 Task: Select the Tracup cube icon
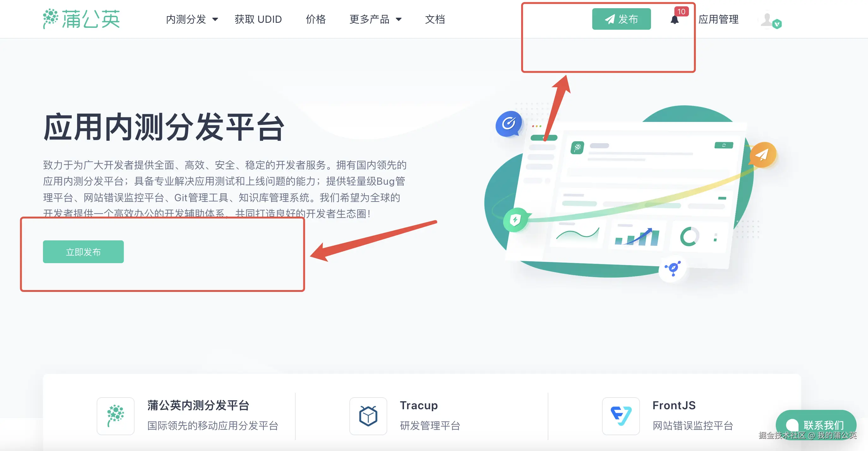[368, 416]
